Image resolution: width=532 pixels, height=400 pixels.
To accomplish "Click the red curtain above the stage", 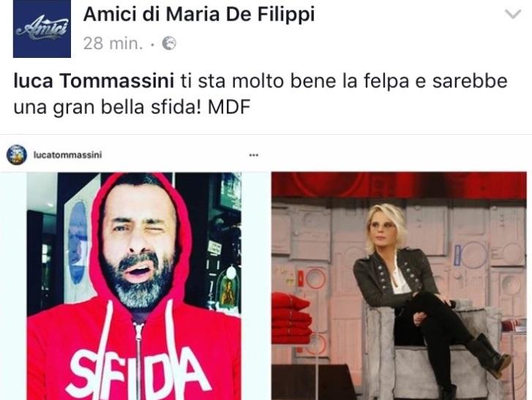I will [399, 185].
